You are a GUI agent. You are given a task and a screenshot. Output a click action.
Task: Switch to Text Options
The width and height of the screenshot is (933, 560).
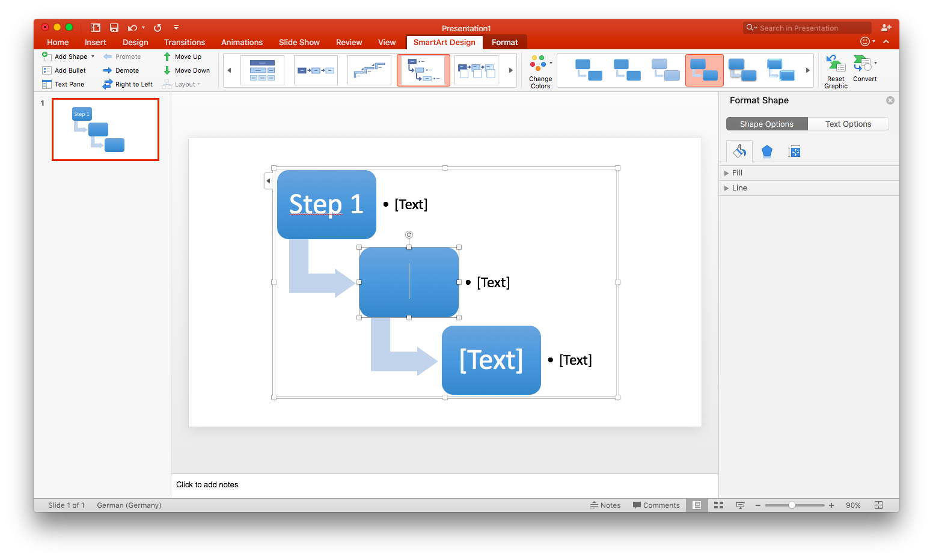pos(848,124)
